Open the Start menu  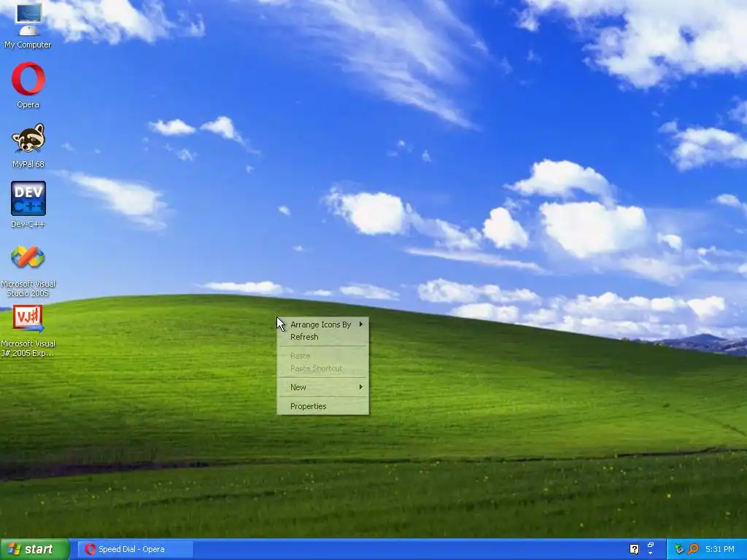tap(34, 549)
